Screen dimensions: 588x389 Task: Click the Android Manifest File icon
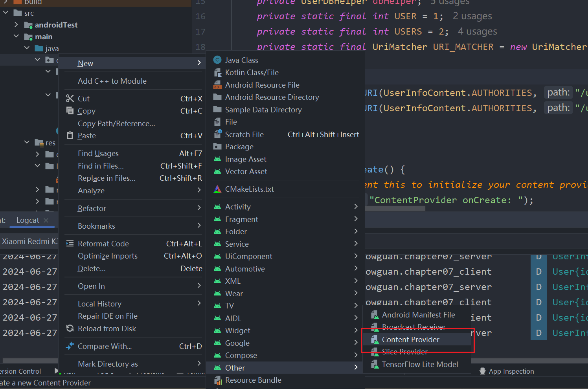pyautogui.click(x=375, y=315)
